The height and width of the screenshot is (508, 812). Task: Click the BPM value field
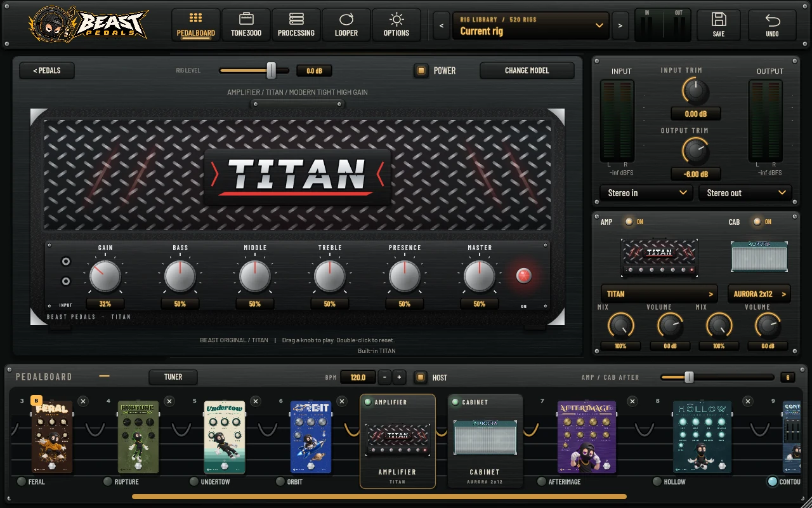(x=358, y=377)
